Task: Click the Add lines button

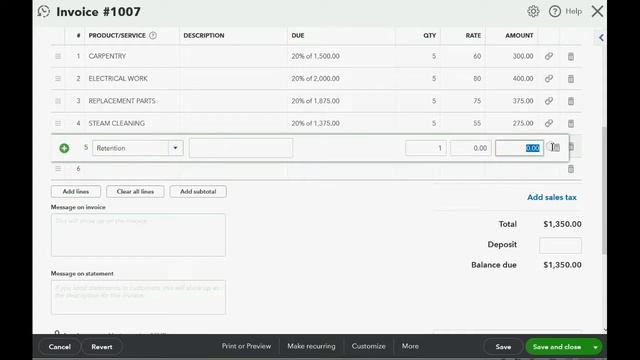Action: pyautogui.click(x=76, y=191)
